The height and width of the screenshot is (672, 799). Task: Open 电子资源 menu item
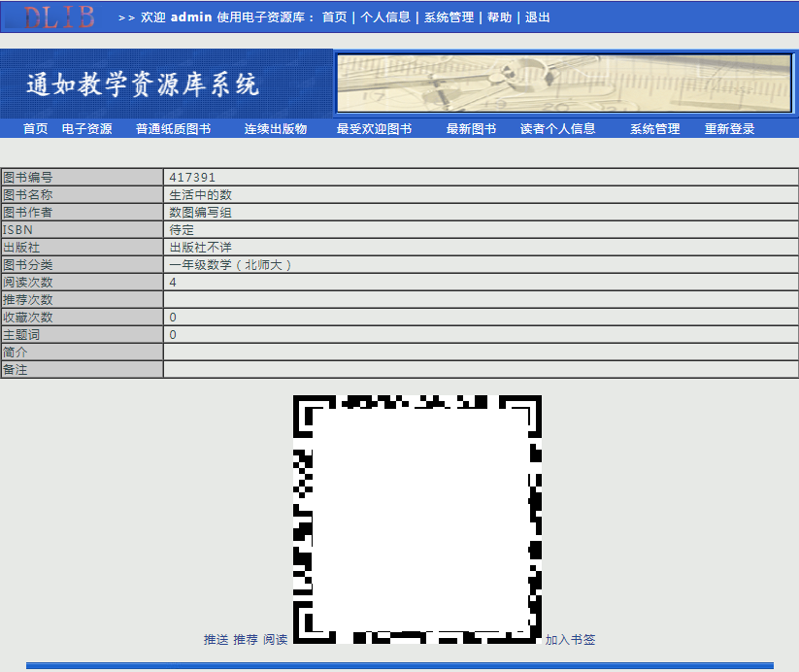86,129
